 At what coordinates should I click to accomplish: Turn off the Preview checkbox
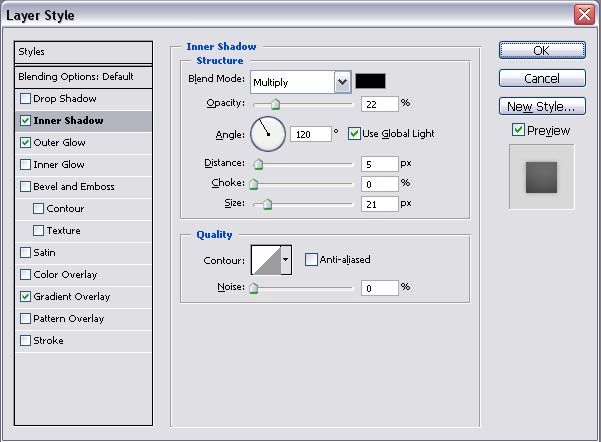tap(517, 130)
